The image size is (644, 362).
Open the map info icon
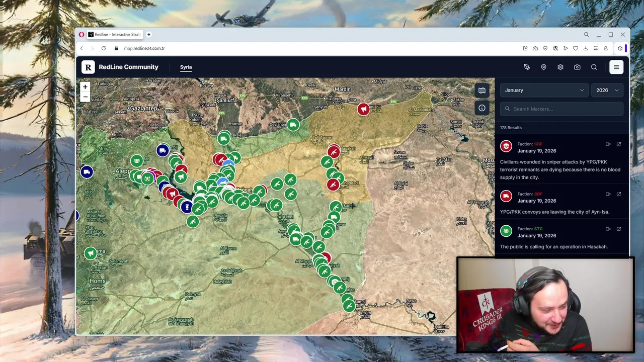(x=482, y=108)
